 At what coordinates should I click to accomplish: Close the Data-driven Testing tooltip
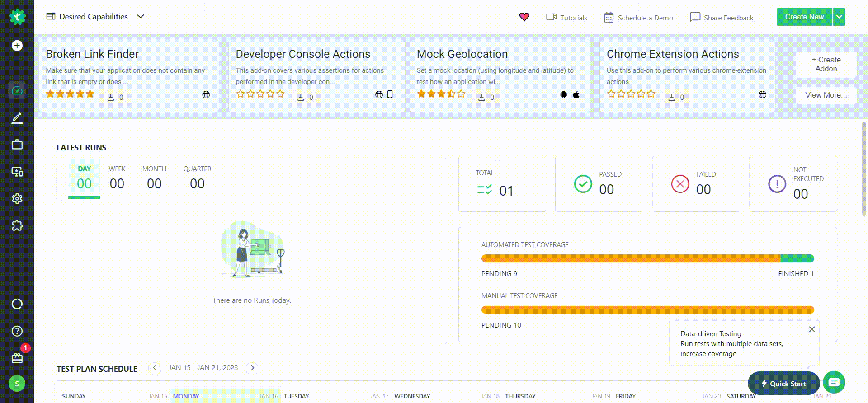click(x=812, y=329)
